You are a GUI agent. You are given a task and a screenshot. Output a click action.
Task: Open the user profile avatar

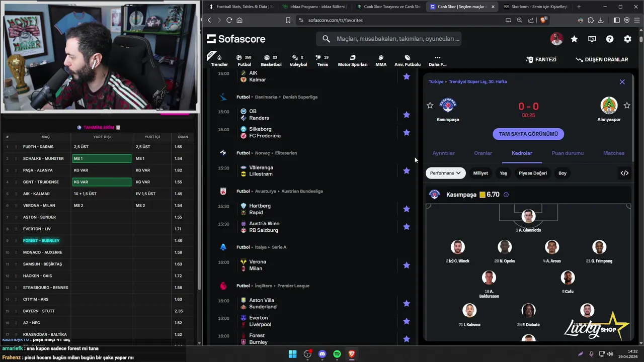[x=556, y=39]
